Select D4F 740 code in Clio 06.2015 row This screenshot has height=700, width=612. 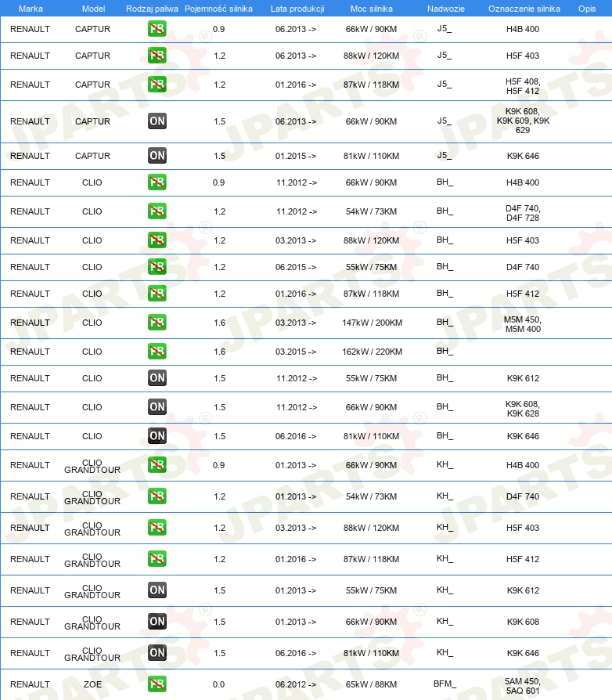pos(523,267)
